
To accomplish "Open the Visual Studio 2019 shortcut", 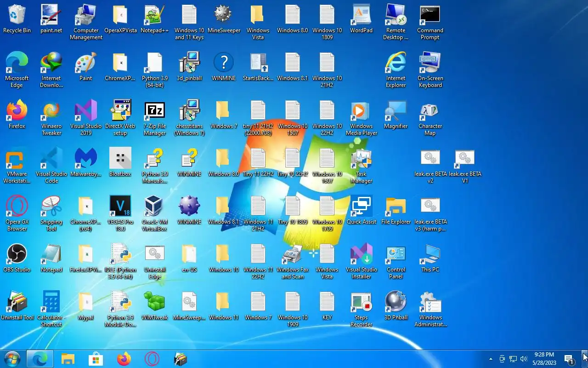I will point(86,118).
